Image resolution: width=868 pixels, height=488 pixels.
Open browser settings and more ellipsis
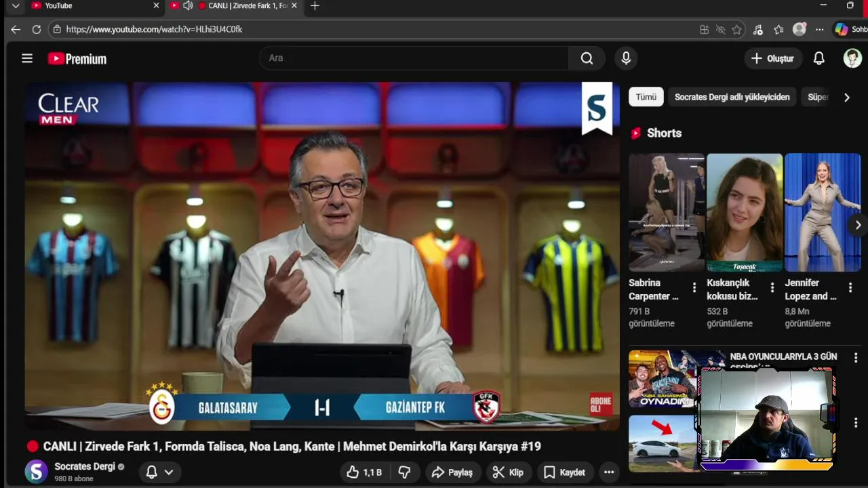point(820,29)
